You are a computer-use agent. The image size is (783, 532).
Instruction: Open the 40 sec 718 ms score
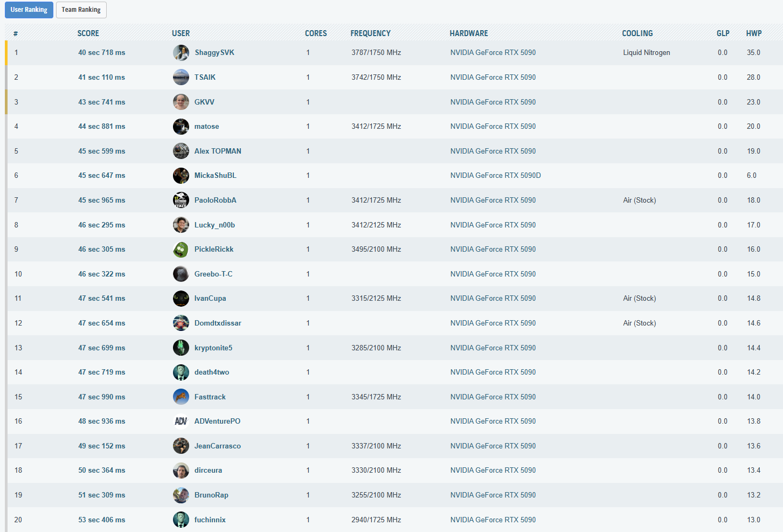(101, 53)
